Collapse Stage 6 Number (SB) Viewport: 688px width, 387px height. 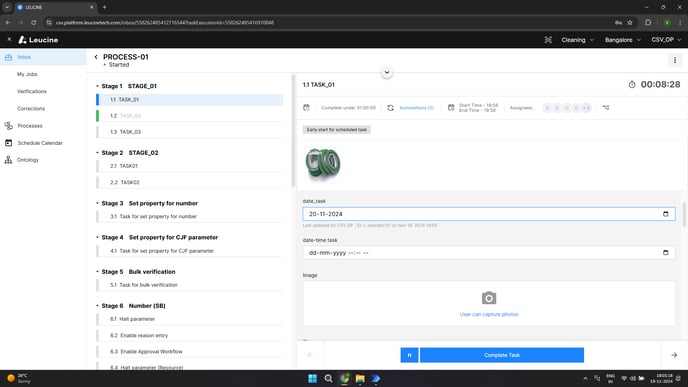pyautogui.click(x=97, y=306)
